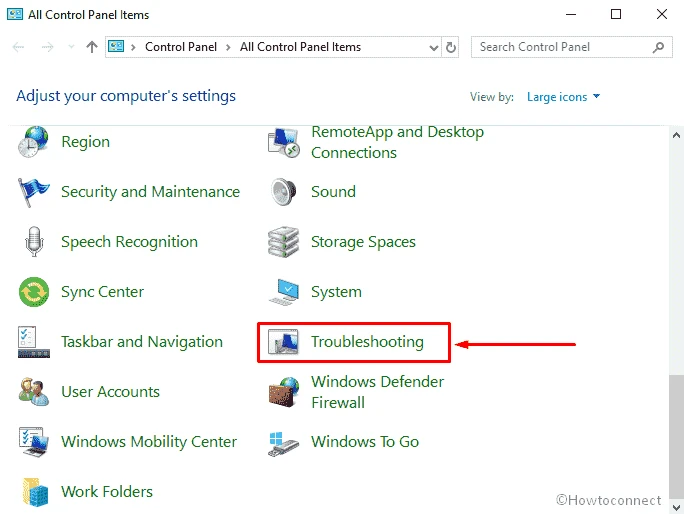This screenshot has width=684, height=514.
Task: Go forward to the next page
Action: [x=47, y=47]
